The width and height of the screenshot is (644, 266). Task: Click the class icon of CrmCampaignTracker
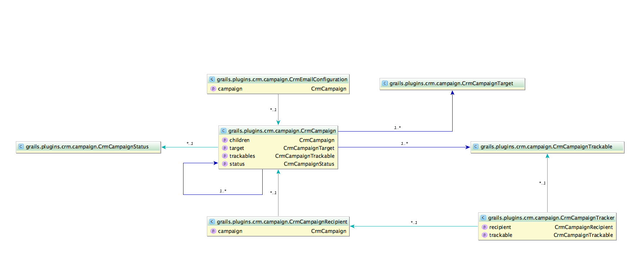click(483, 218)
